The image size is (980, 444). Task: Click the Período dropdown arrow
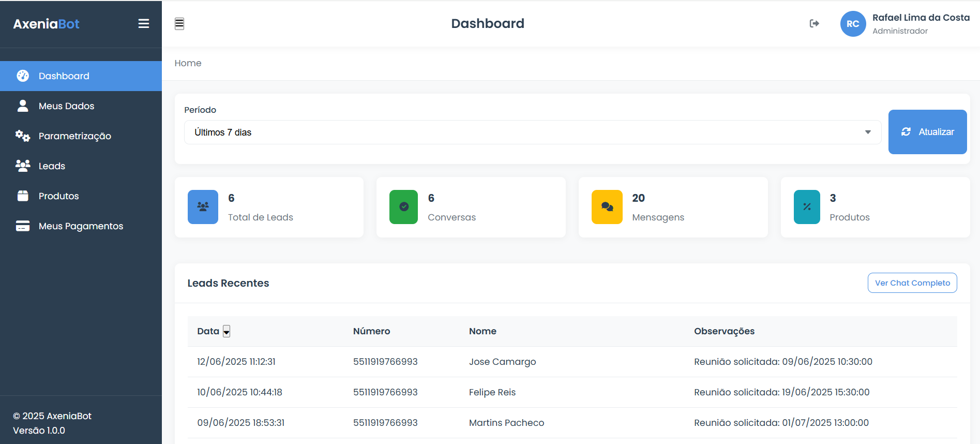(868, 132)
